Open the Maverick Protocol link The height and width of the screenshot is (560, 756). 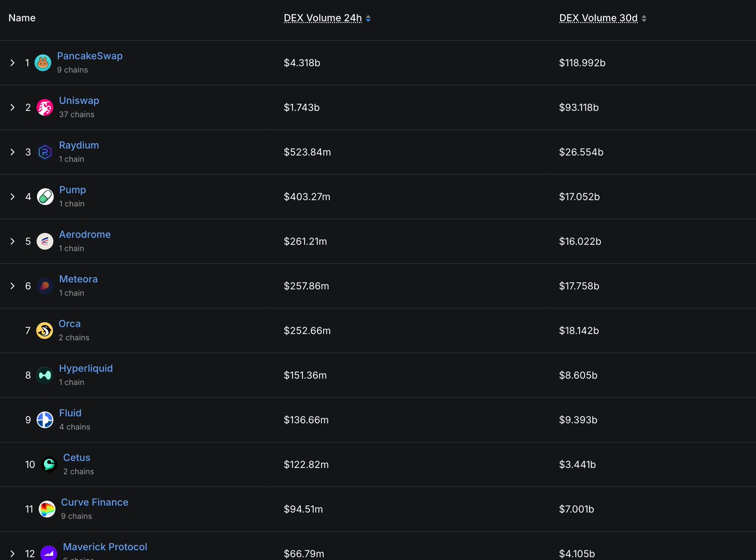[x=105, y=547]
